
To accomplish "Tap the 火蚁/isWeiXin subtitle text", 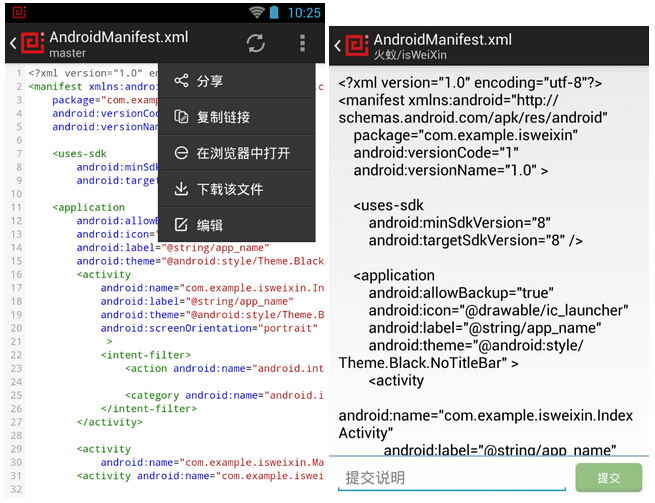I will point(395,56).
